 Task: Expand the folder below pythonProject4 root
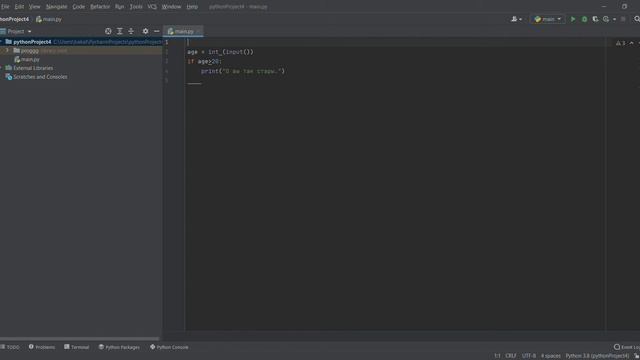tap(7, 51)
